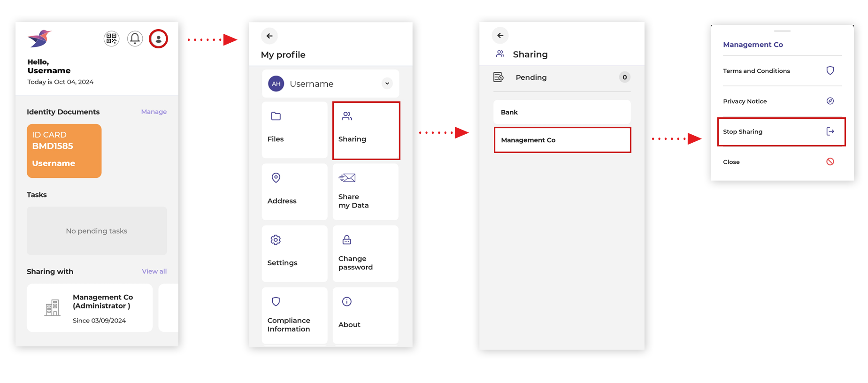This screenshot has height=383, width=868.
Task: Choose Privacy Notice menu entry
Action: pos(782,101)
